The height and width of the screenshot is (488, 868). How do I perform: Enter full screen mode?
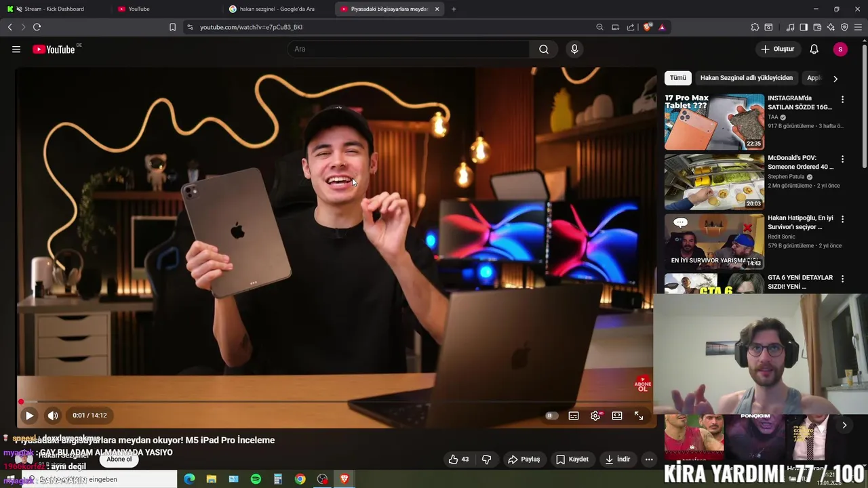[x=639, y=415]
